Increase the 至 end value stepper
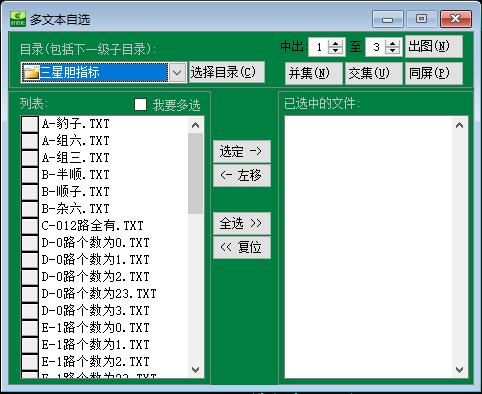 click(x=393, y=43)
